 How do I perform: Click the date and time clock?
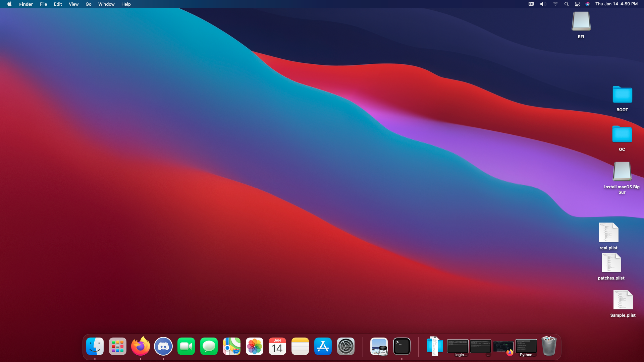[x=616, y=4]
